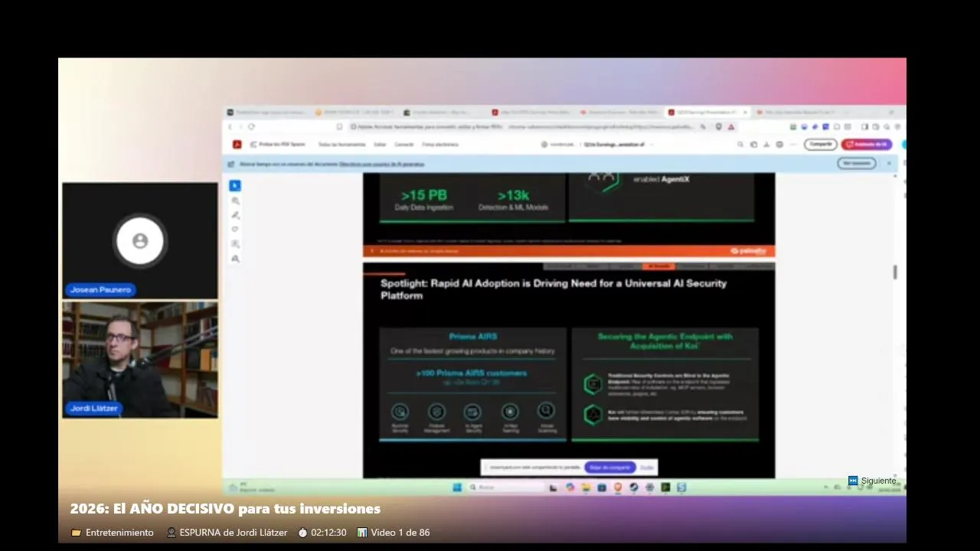980x551 pixels.
Task: Open the Convertir menu in Acrobat
Action: [403, 144]
